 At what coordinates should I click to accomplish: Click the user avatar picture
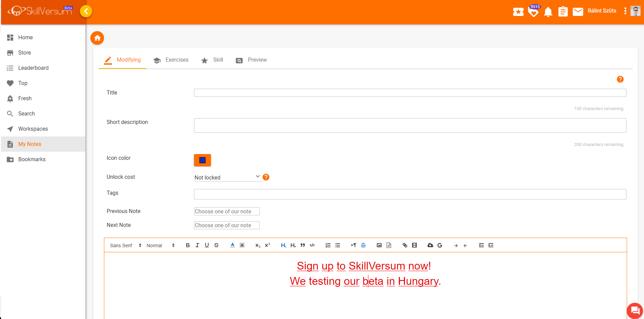636,11
